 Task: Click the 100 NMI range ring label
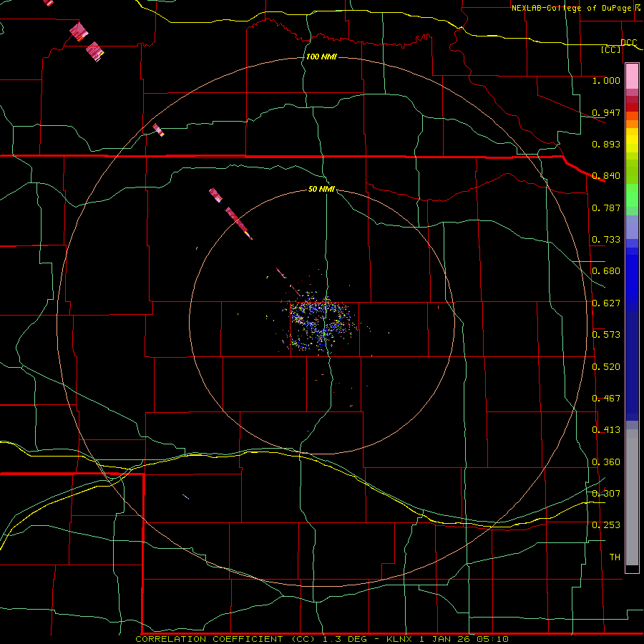[321, 57]
